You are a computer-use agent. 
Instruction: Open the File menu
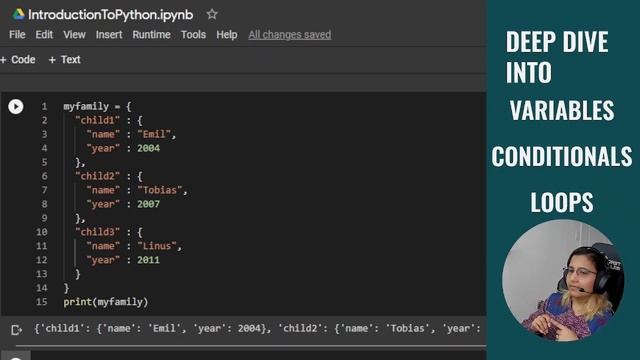(17, 35)
